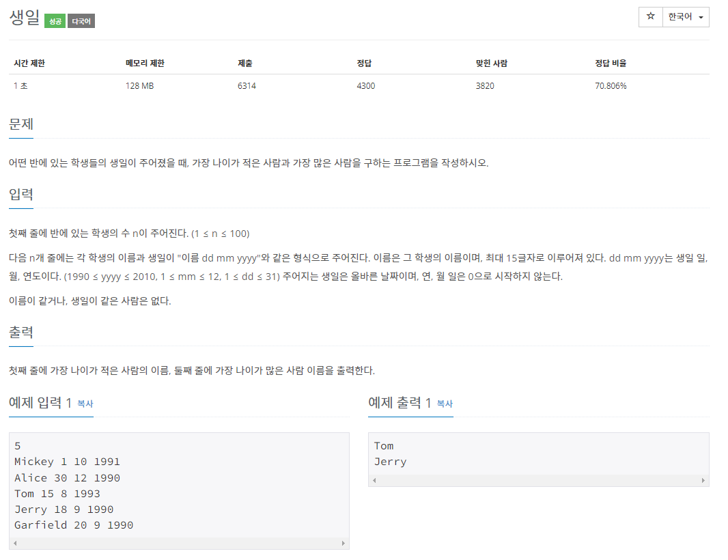The height and width of the screenshot is (560, 728).
Task: Copy sample input using the 복사 link
Action: 85,404
